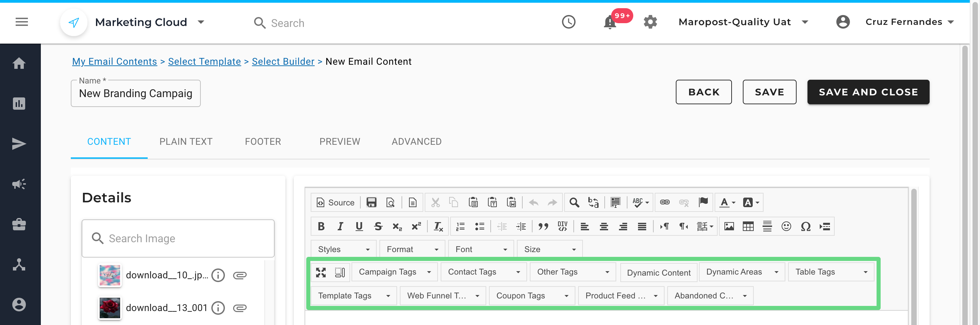
Task: Insert a bulleted list
Action: 479,227
